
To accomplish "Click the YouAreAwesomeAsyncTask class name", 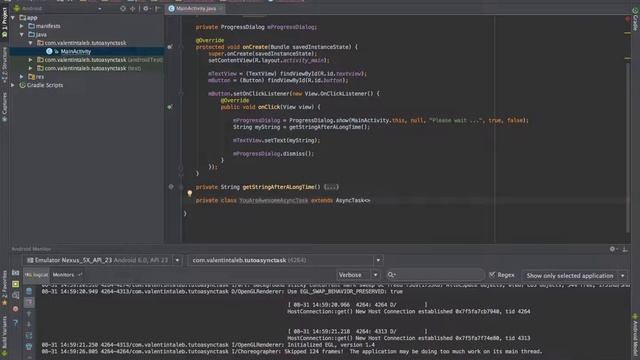I will (273, 200).
